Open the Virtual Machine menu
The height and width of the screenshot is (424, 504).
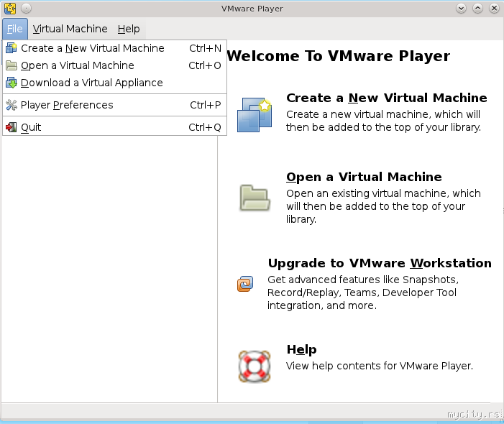pyautogui.click(x=70, y=29)
